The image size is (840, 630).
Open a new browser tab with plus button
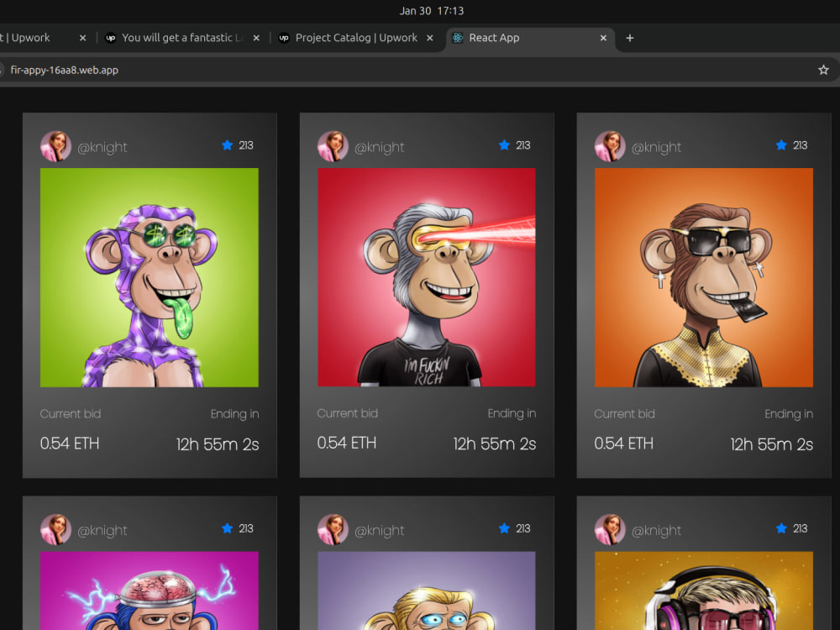point(630,38)
